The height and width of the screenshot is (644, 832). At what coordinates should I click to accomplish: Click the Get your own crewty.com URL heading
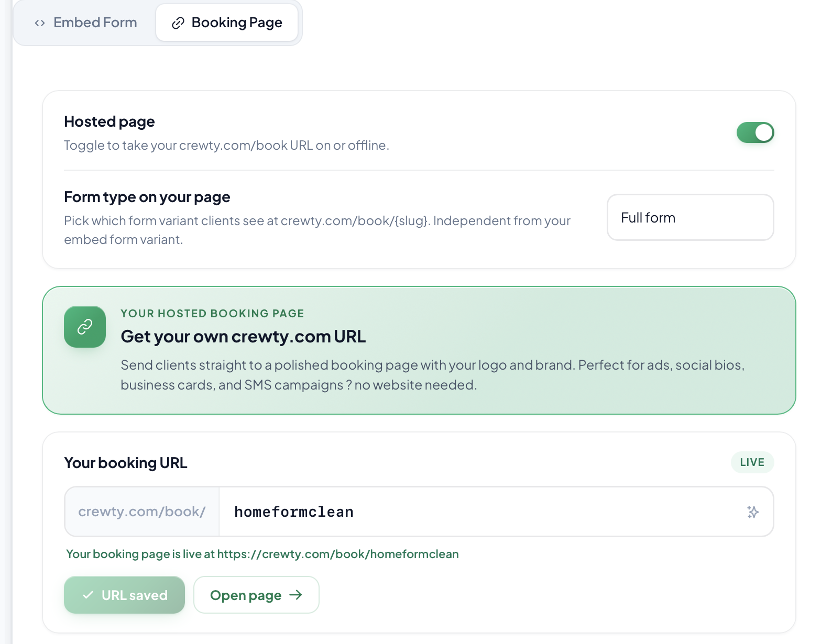point(243,336)
